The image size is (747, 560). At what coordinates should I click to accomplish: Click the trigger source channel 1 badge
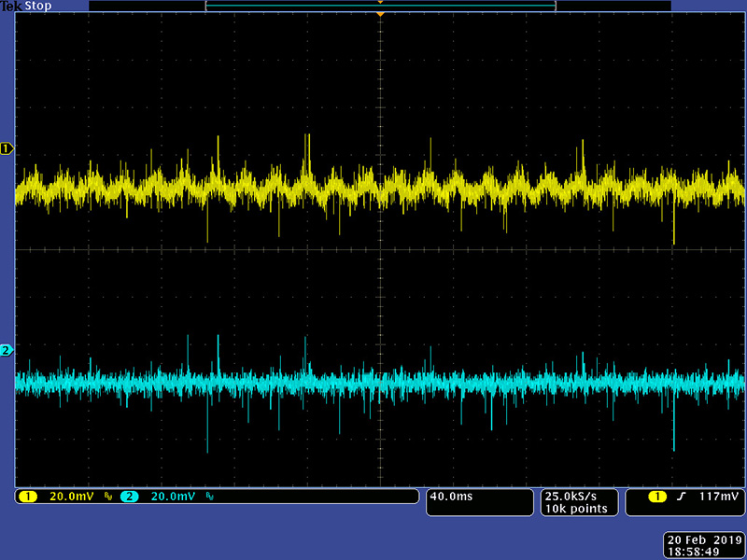[657, 497]
